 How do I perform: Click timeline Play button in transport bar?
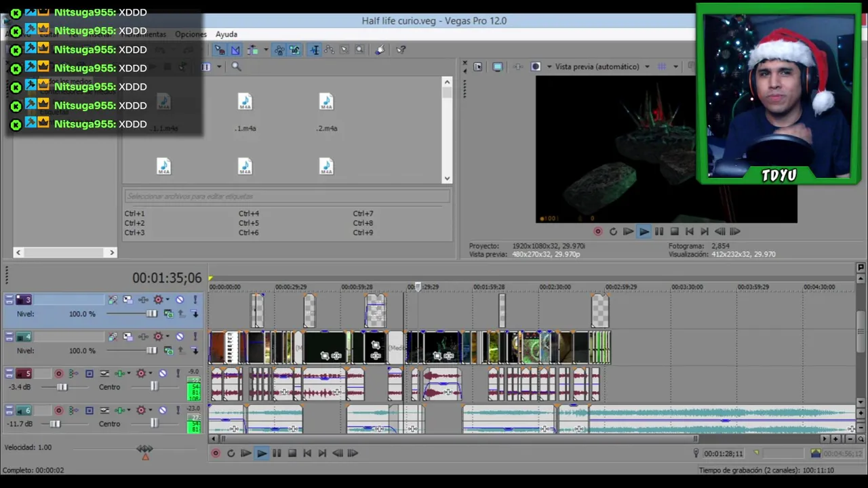tap(262, 453)
